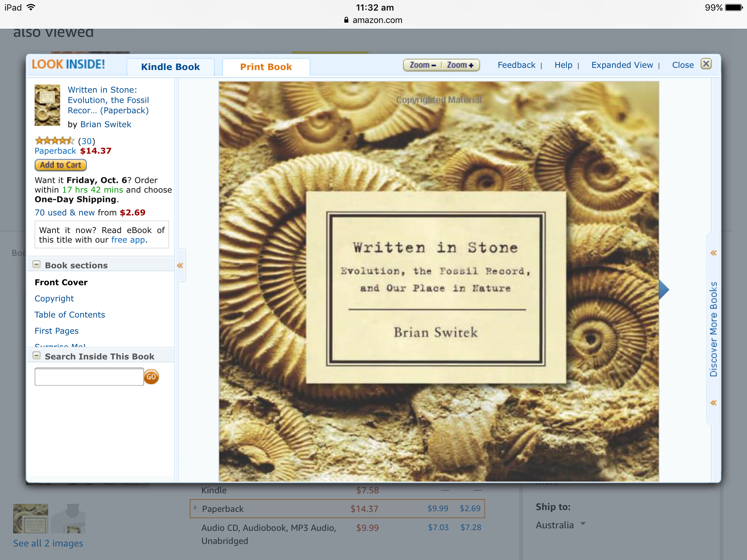Click the Paperback $2.69 price link
Image resolution: width=747 pixels, height=560 pixels.
point(470,508)
